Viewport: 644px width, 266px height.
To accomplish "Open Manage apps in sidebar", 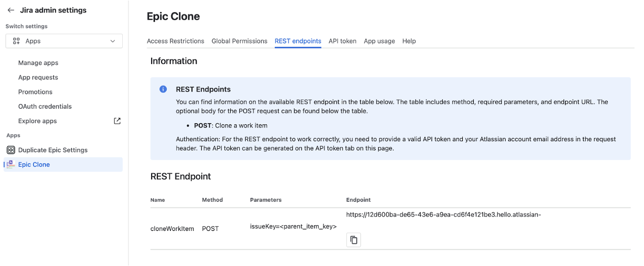I will 38,63.
